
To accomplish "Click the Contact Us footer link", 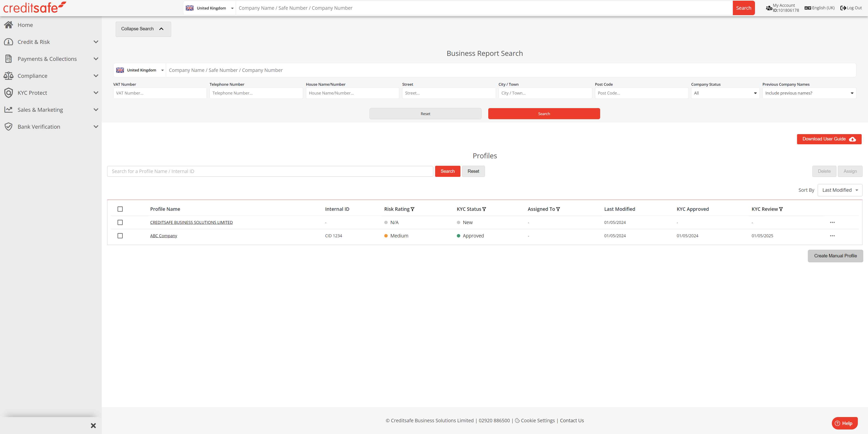I will tap(572, 420).
